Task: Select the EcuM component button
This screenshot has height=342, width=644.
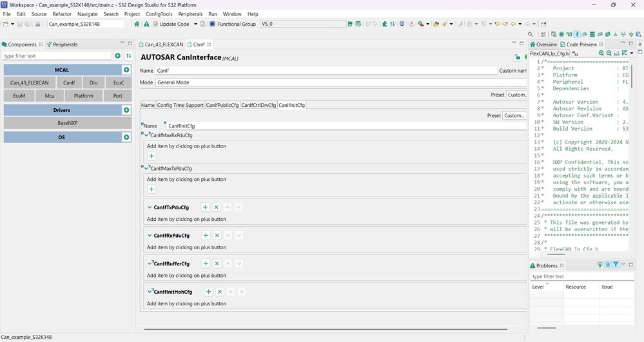Action: pos(19,96)
